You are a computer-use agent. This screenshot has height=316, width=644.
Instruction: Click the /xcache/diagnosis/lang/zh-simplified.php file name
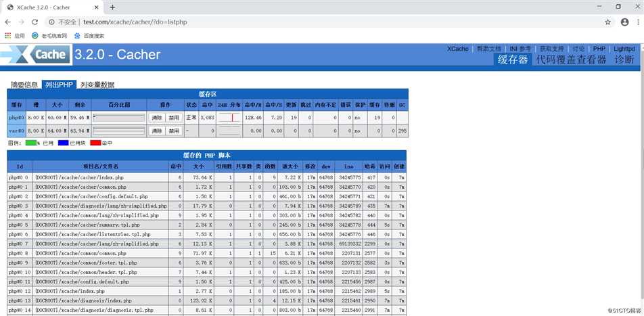point(101,206)
